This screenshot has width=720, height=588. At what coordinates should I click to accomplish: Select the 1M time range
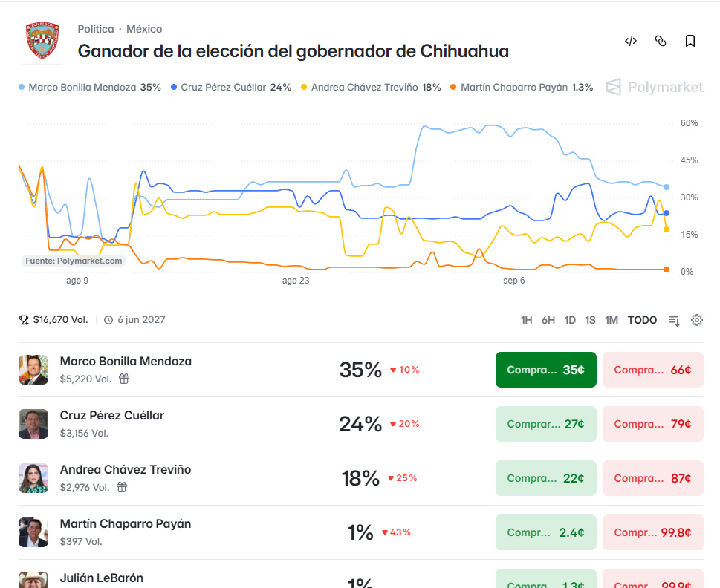(612, 320)
